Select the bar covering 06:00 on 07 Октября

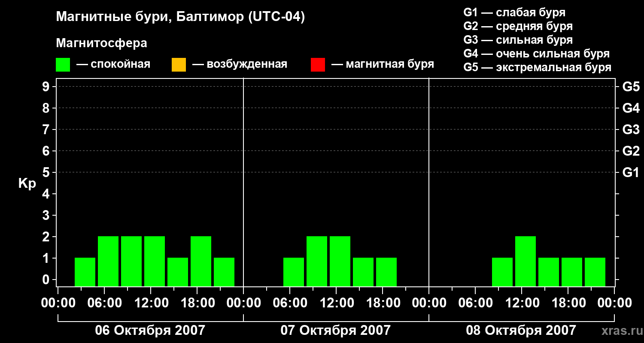(294, 272)
